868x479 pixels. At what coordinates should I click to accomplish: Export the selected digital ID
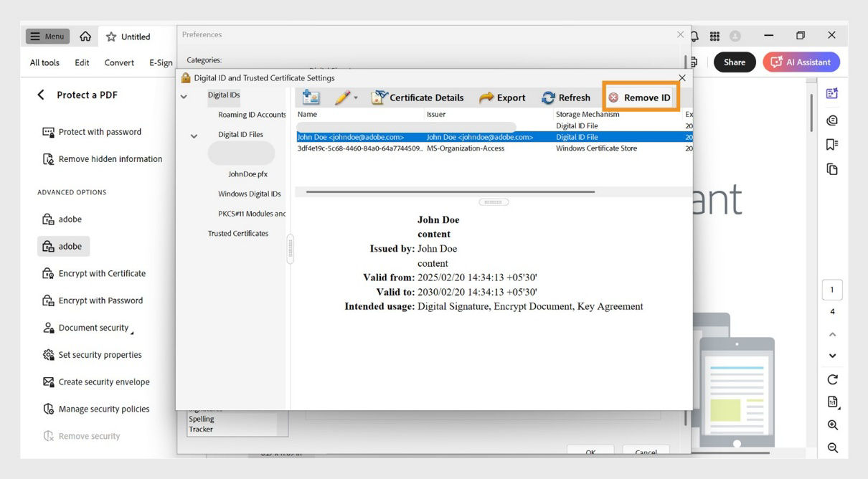point(502,97)
